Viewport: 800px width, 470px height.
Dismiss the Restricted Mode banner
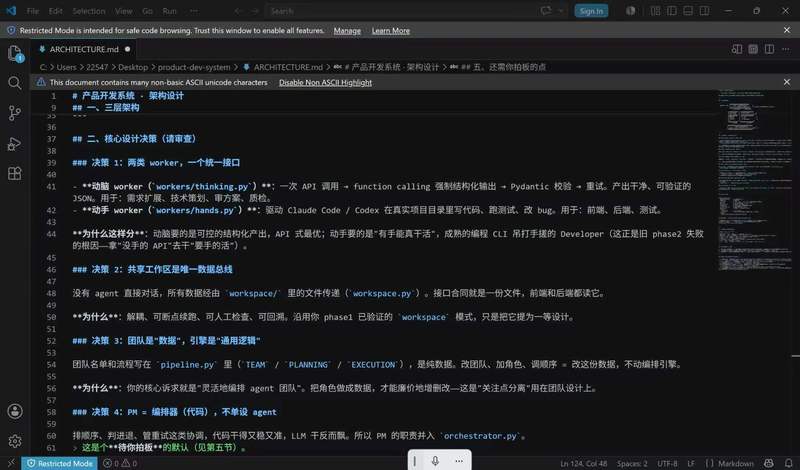787,30
